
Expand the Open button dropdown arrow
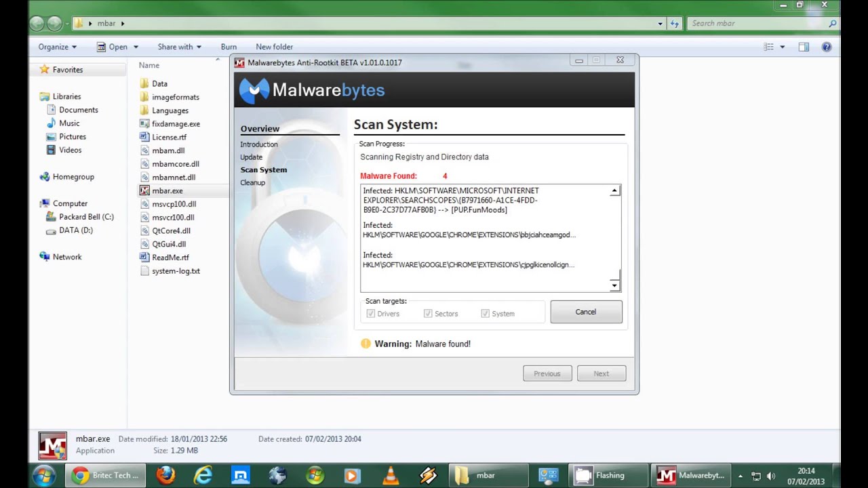click(136, 47)
